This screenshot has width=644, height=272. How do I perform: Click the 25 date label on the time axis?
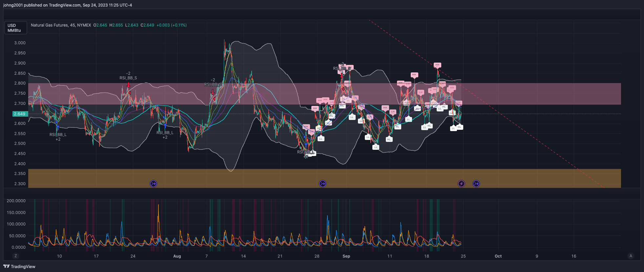[463, 256]
